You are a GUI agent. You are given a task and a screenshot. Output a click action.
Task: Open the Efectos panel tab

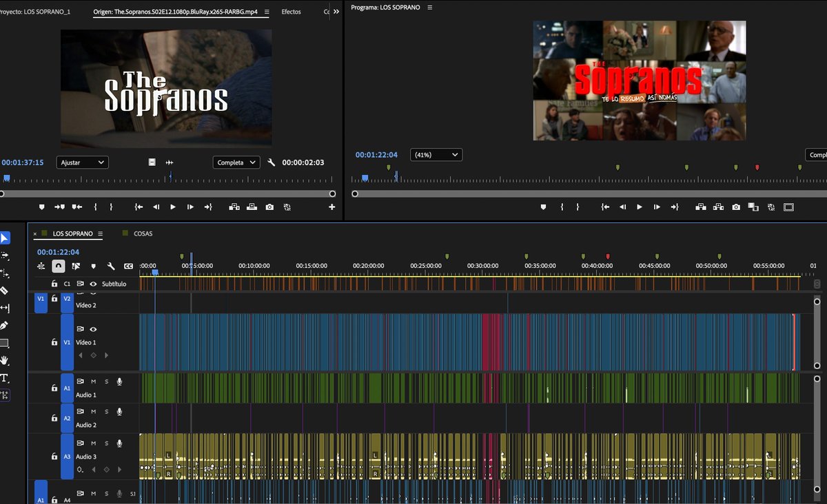[x=291, y=12]
